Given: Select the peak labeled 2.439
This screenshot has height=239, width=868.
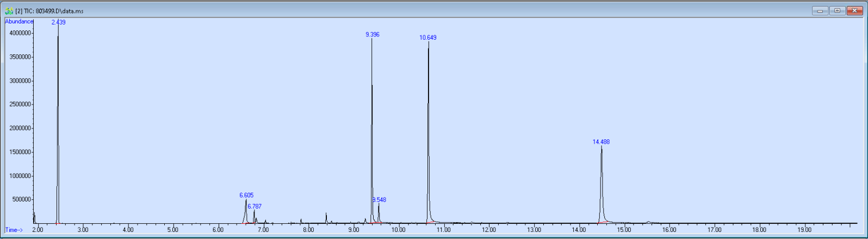Looking at the screenshot, I should 58,22.
